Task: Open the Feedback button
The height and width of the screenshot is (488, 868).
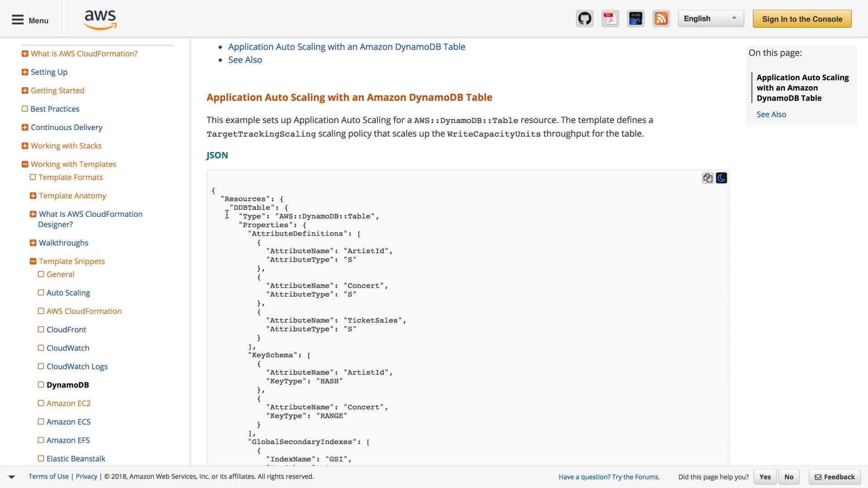Action: pos(835,477)
